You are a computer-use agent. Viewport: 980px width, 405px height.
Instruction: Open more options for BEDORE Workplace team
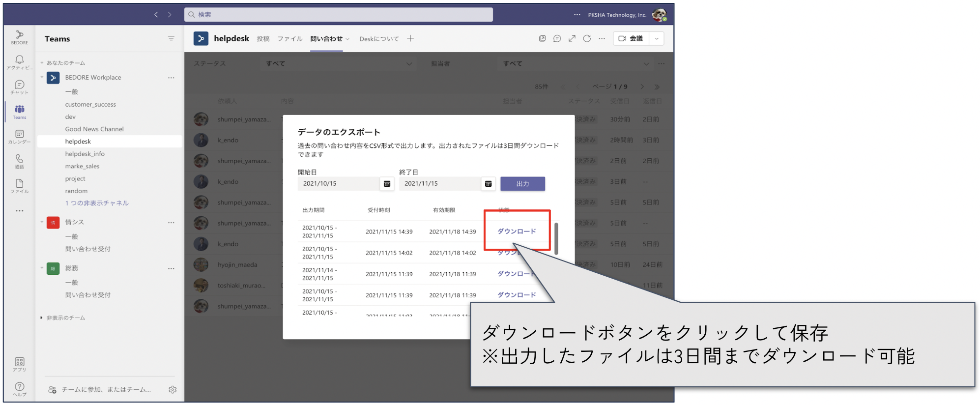tap(171, 78)
